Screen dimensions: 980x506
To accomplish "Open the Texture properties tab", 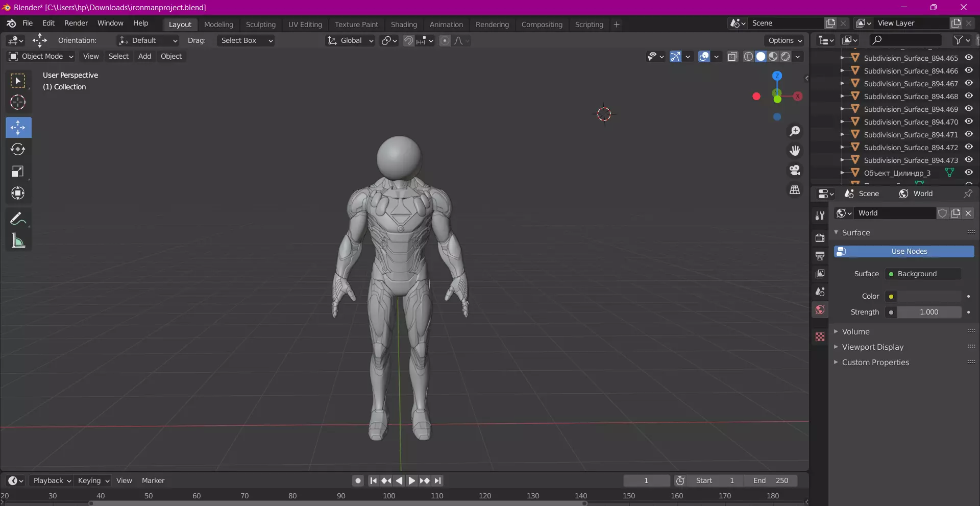I will [820, 337].
